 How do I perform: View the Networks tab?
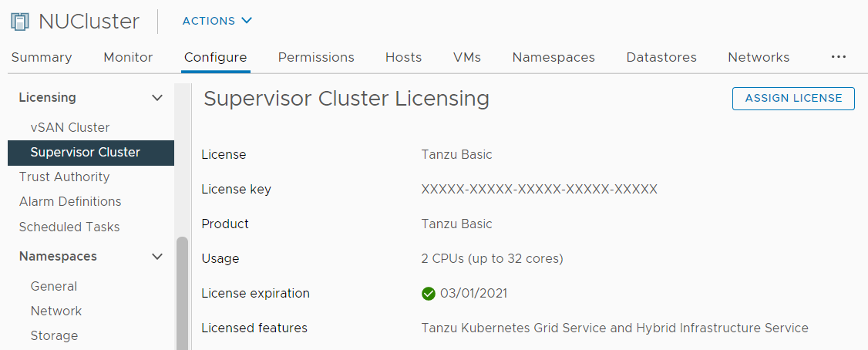[x=759, y=58]
